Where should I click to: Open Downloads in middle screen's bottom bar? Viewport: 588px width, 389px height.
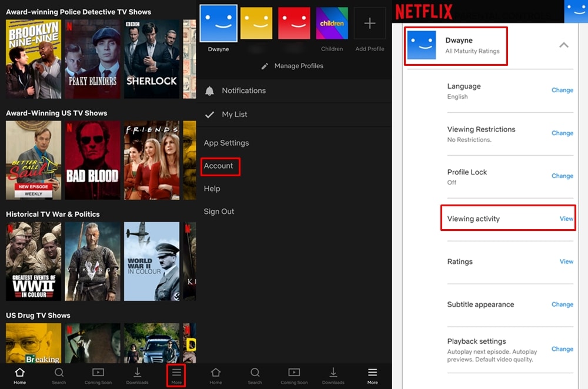coord(333,376)
